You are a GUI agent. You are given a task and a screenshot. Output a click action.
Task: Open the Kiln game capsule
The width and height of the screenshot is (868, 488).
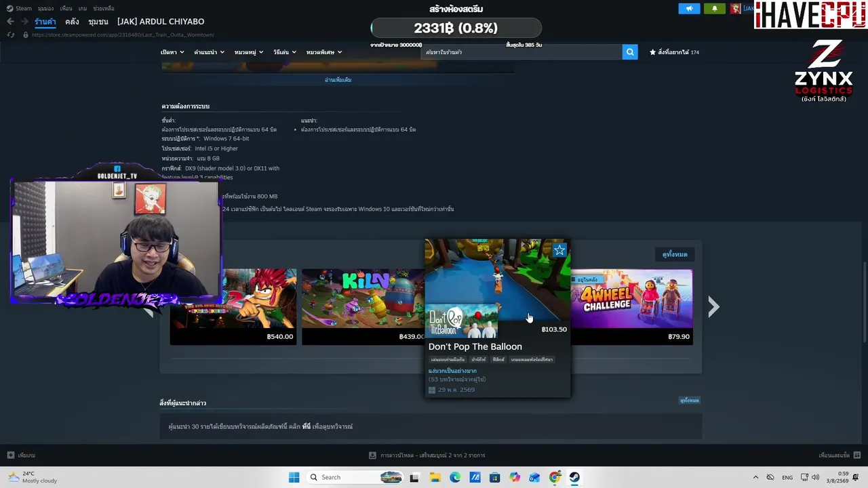(x=363, y=306)
